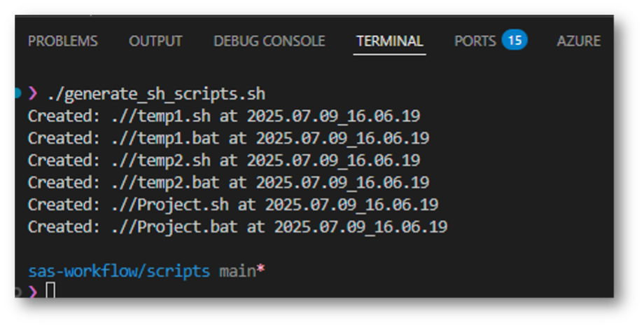Click the blue command decoration dot
The image size is (644, 328).
17,93
